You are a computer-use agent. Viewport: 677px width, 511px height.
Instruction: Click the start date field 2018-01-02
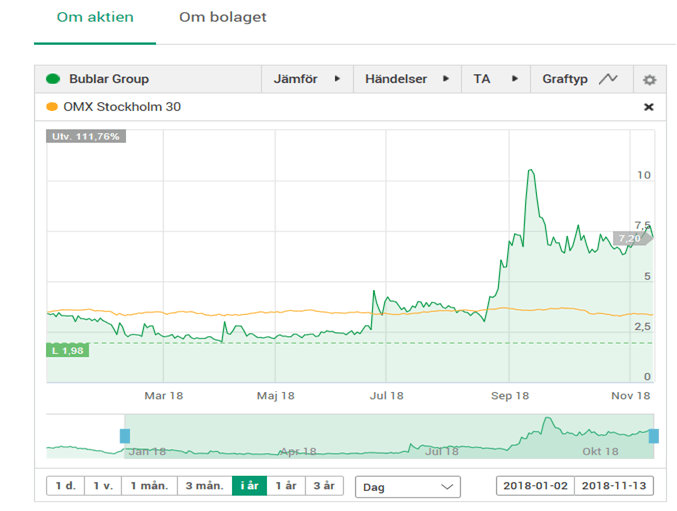(535, 486)
